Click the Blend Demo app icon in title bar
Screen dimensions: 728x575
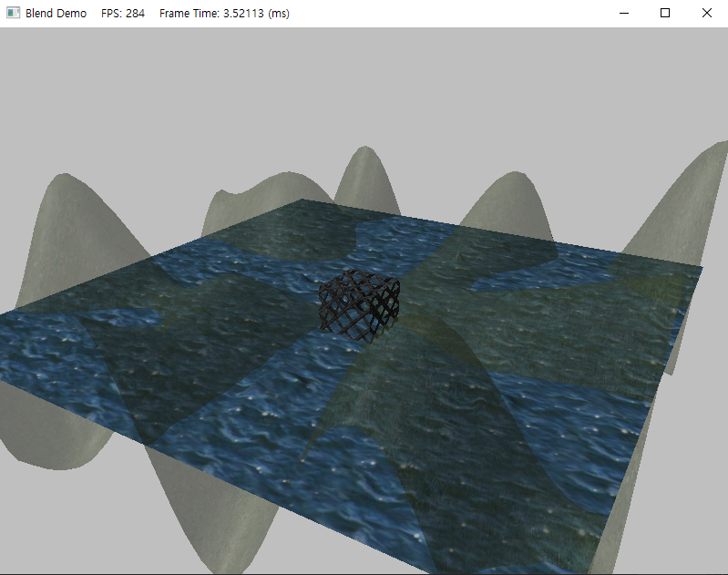[x=13, y=13]
